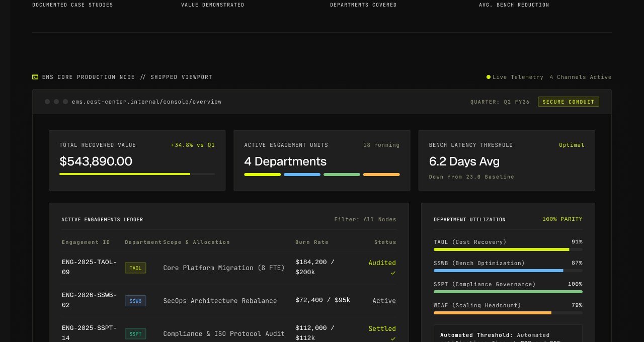Click the 4 Departments value
Screen dimensions: 644x342
tap(285, 161)
